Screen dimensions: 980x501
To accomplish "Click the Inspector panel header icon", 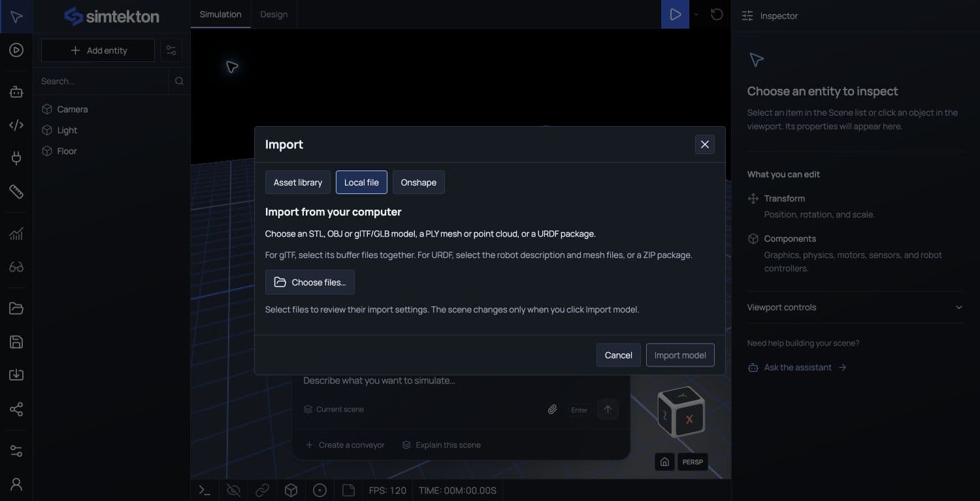I will pyautogui.click(x=747, y=16).
